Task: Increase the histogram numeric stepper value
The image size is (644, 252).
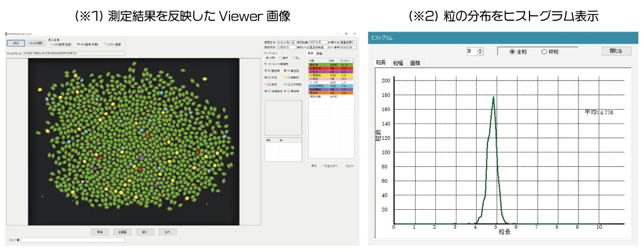Action: coord(481,49)
